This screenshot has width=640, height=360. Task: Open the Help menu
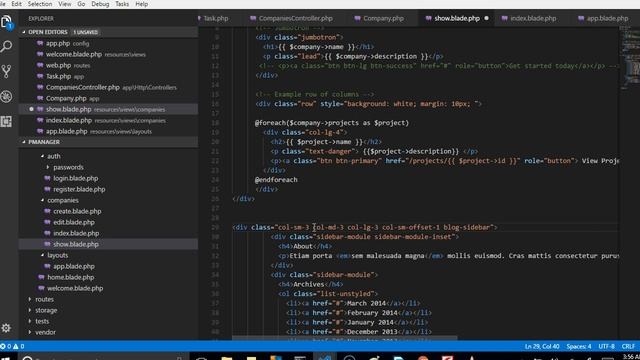142,4
